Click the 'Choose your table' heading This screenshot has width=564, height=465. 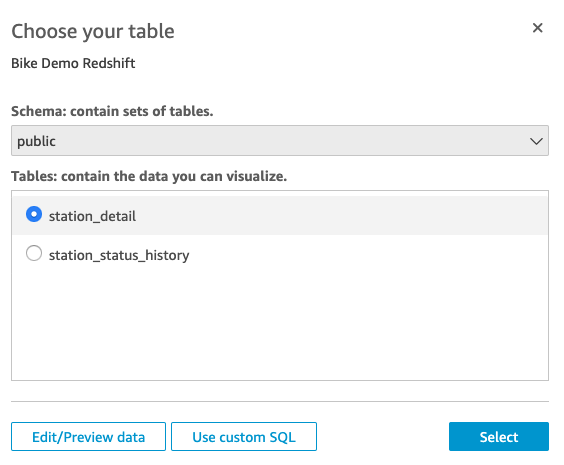(x=93, y=31)
